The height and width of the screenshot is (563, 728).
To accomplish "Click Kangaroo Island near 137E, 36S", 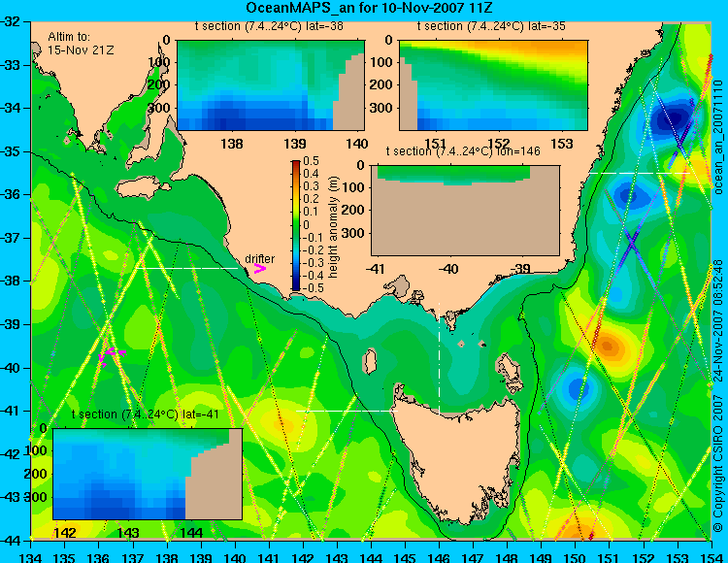I will (142, 189).
